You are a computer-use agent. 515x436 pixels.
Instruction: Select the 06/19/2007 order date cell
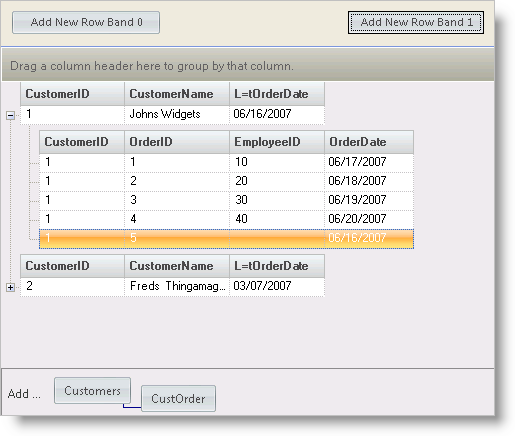coord(369,201)
